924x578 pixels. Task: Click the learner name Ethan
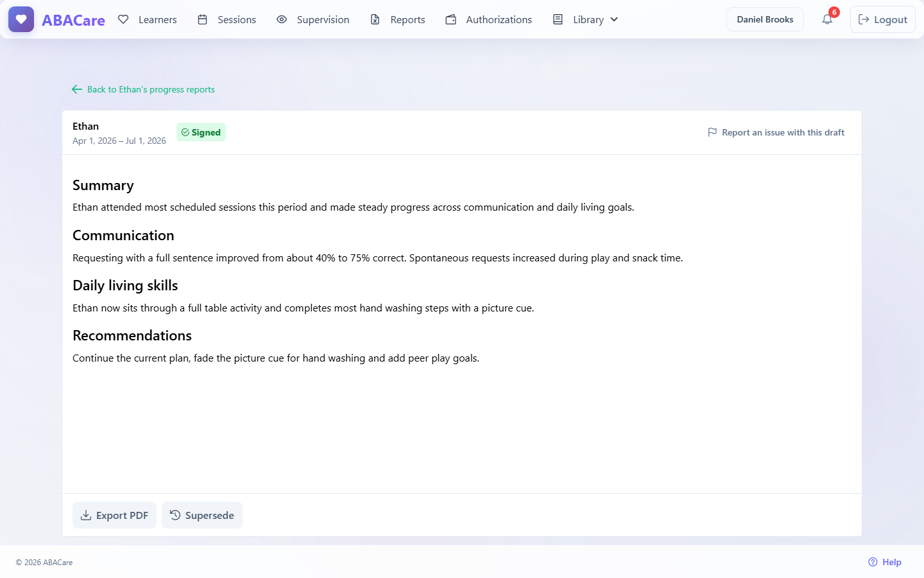click(85, 126)
